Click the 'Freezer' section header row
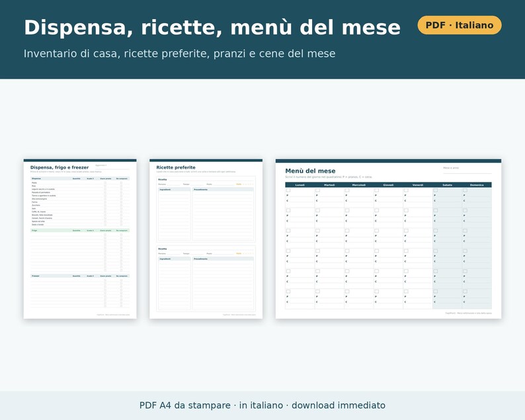Viewport: 525px width, 420px height. pos(80,276)
